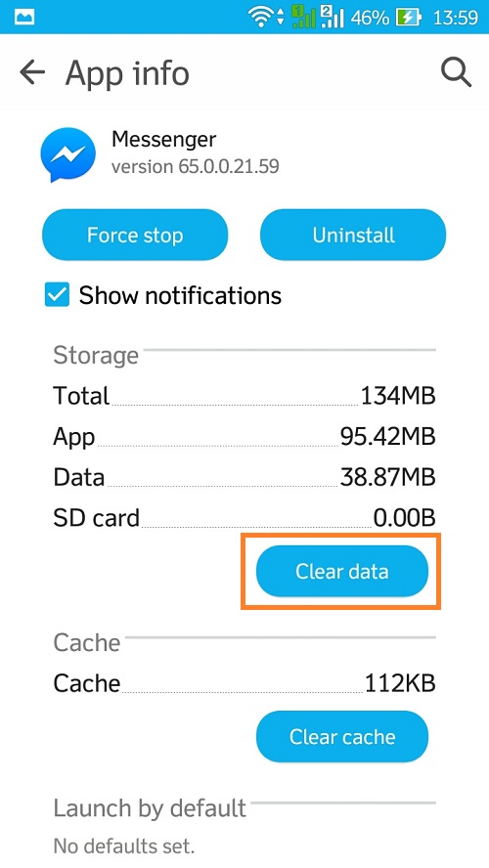489x868 pixels.
Task: Tap the Cache 112KB row
Action: 244,683
